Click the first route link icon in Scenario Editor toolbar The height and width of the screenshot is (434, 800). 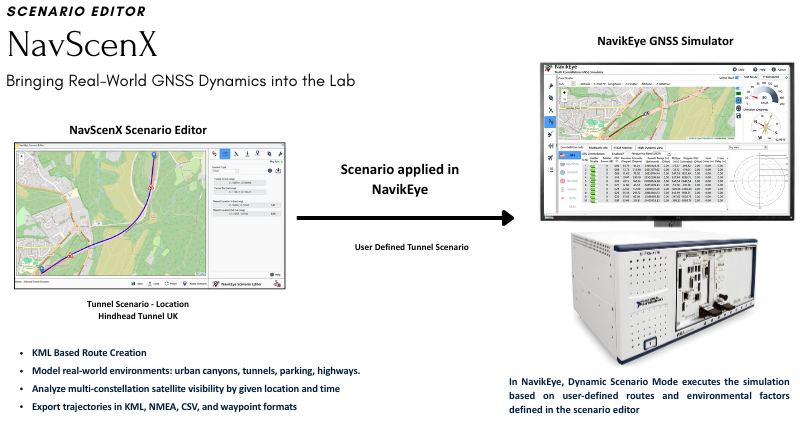(214, 154)
